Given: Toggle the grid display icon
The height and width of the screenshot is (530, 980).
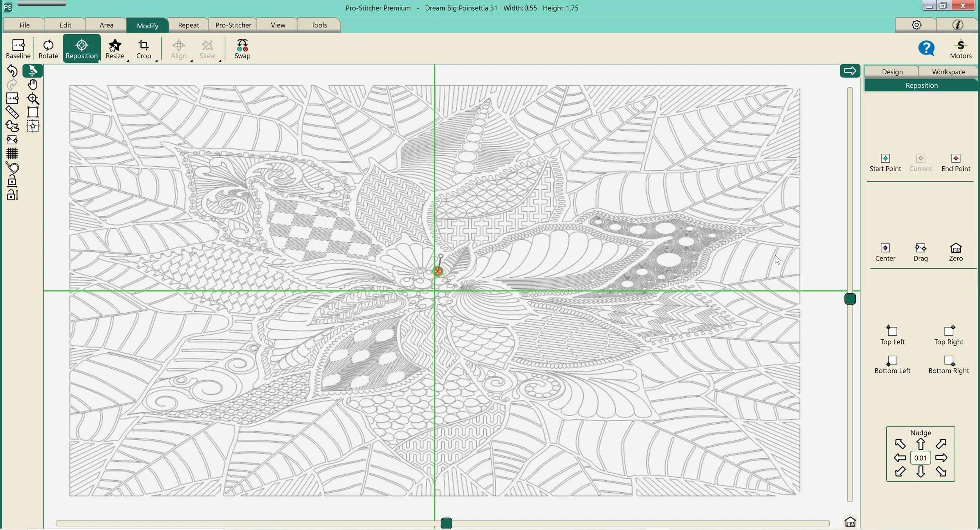Looking at the screenshot, I should [x=12, y=153].
